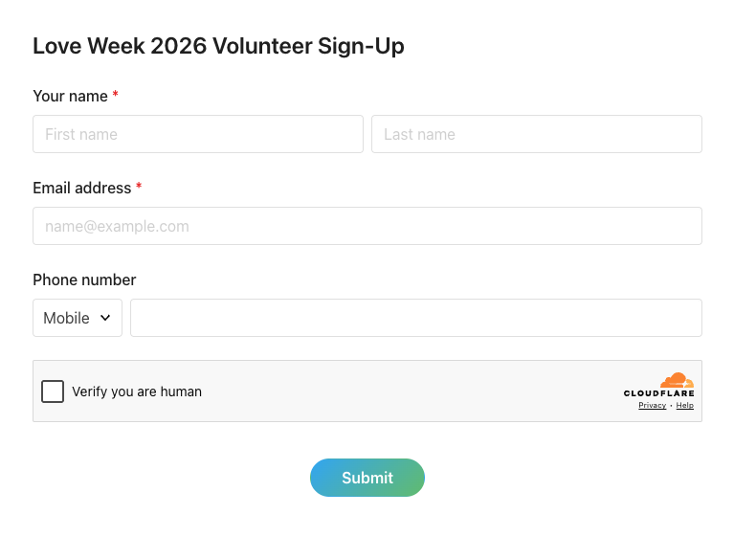
Task: Click into the email address input box
Action: [x=367, y=226]
